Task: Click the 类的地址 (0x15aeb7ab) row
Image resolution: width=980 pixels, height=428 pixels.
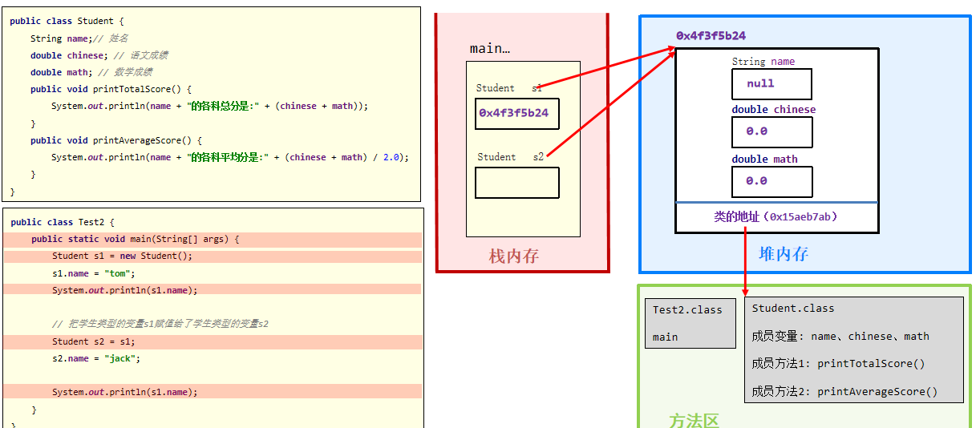Action: [776, 217]
